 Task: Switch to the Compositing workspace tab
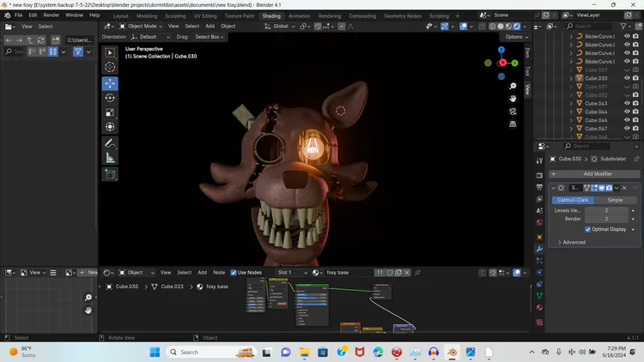click(362, 15)
